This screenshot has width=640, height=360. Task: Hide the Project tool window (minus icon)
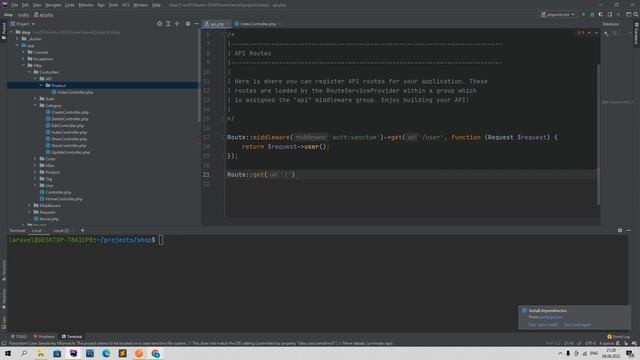[196, 24]
